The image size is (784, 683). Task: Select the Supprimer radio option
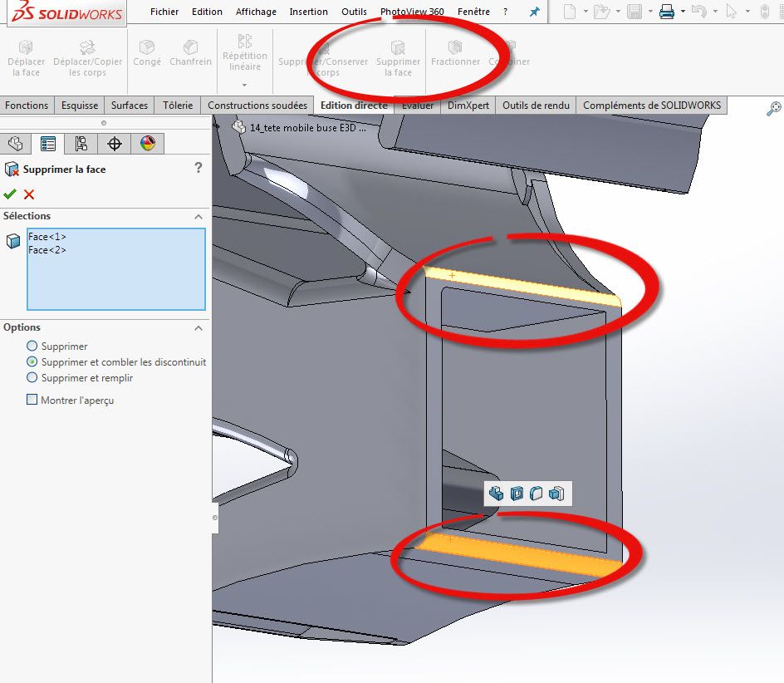pos(32,346)
